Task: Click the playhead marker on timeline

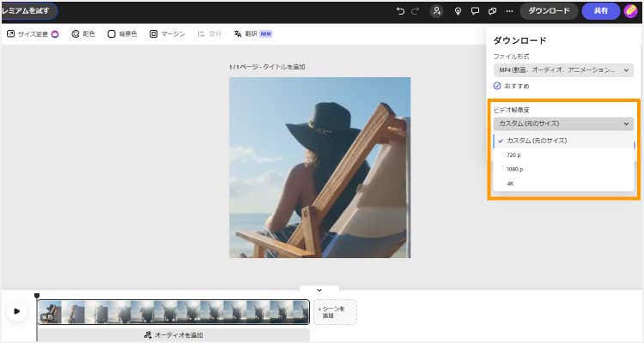Action: (x=37, y=295)
